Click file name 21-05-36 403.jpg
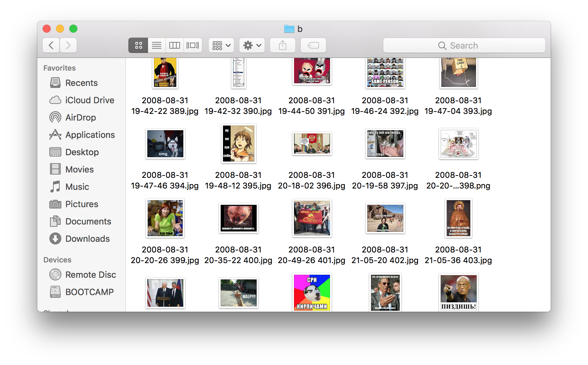 tap(458, 255)
